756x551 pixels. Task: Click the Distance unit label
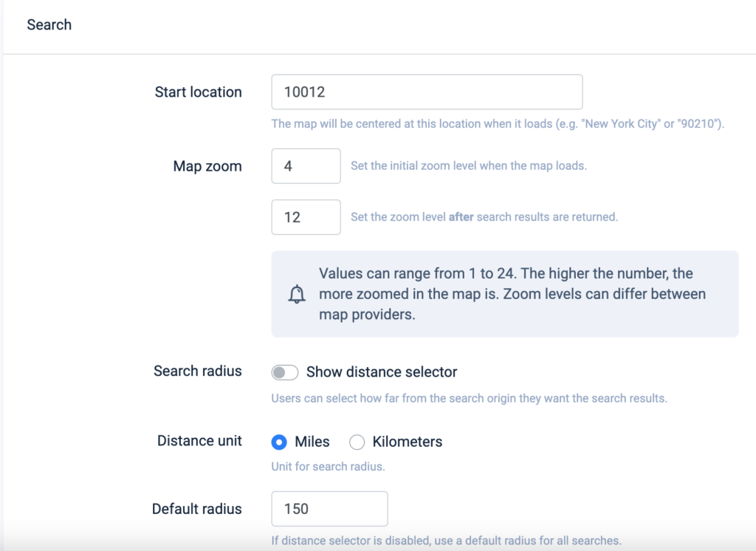[x=199, y=441]
